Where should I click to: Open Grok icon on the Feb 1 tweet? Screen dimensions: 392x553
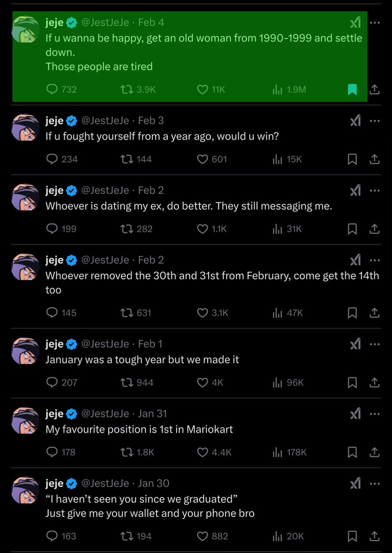[x=355, y=344]
